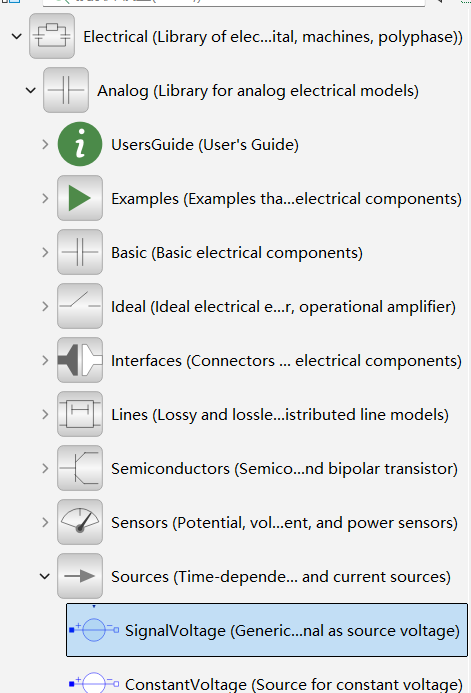This screenshot has width=471, height=693.
Task: Click the Interfaces connector icon
Action: tap(80, 360)
